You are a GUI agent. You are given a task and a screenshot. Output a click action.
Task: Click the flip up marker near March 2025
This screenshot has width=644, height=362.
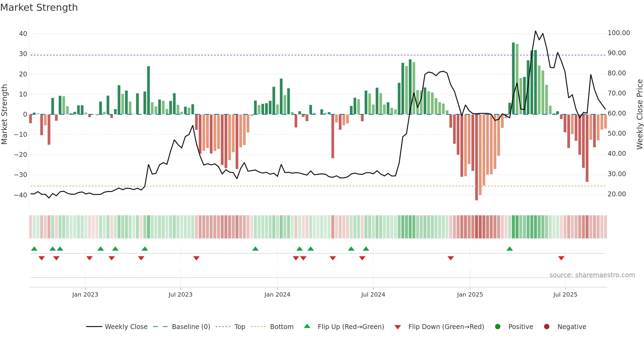[x=510, y=249]
